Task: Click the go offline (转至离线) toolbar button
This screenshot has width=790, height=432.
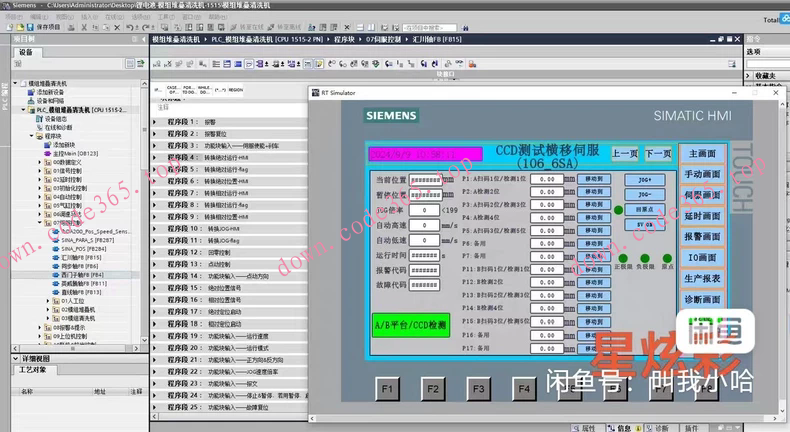Action: pyautogui.click(x=285, y=27)
